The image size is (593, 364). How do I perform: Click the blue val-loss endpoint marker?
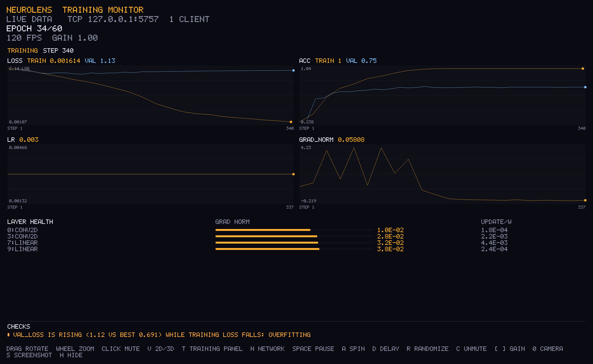[293, 70]
